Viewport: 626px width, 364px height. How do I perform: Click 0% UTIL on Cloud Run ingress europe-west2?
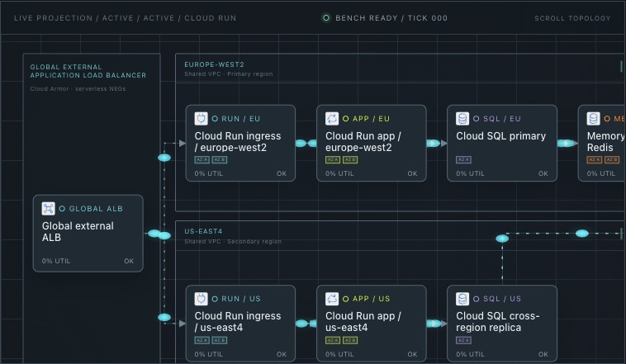coord(209,173)
